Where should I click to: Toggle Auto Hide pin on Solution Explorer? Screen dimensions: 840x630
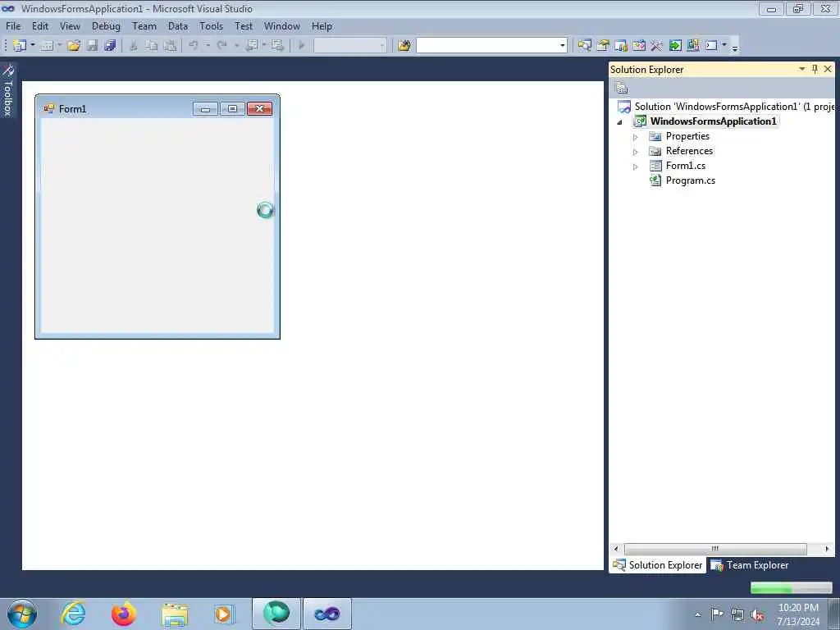point(815,69)
